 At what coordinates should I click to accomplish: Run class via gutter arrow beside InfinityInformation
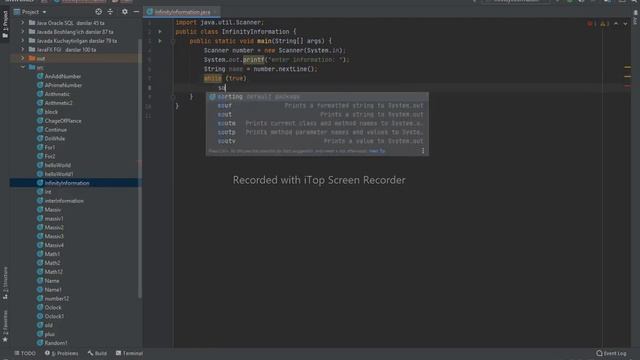(x=160, y=31)
